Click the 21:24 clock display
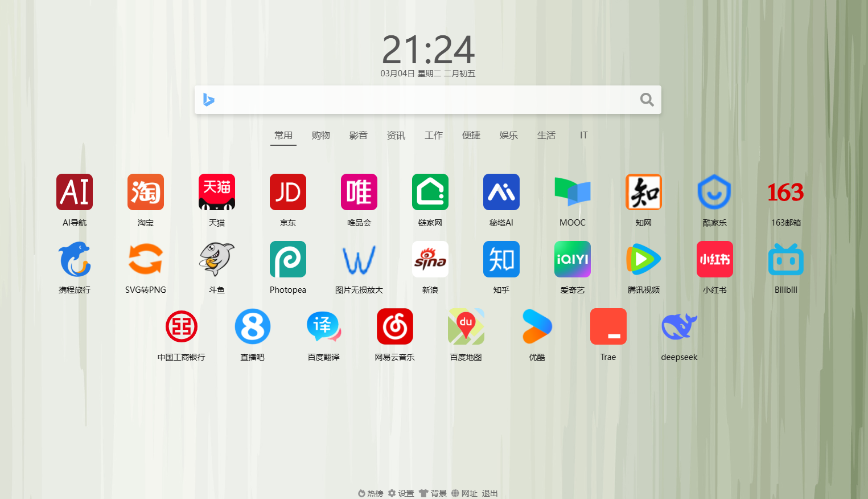This screenshot has width=868, height=499. (x=428, y=50)
